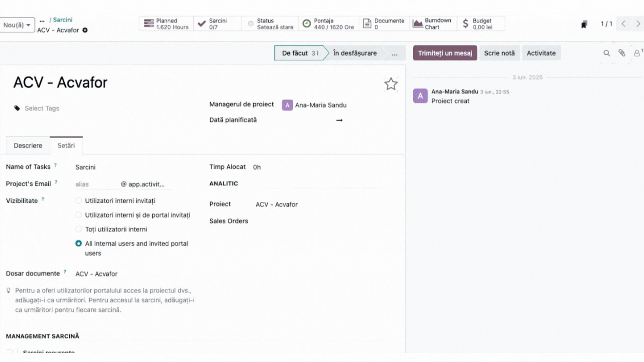
Task: Open the Select Tags field
Action: 42,108
